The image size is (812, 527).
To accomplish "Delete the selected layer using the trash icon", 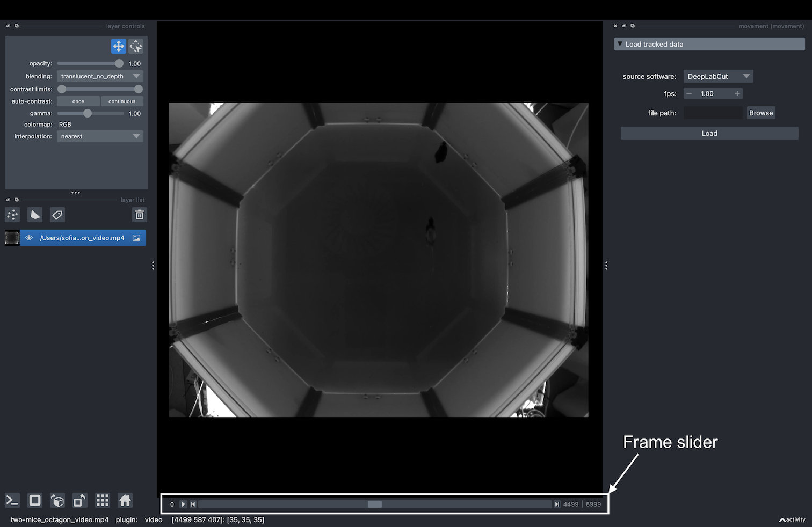I will click(139, 215).
